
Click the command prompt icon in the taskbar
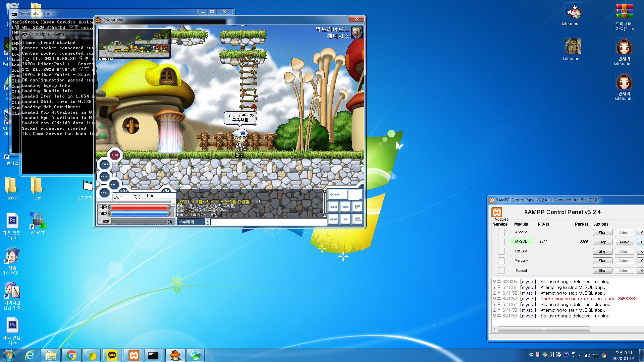(x=153, y=355)
